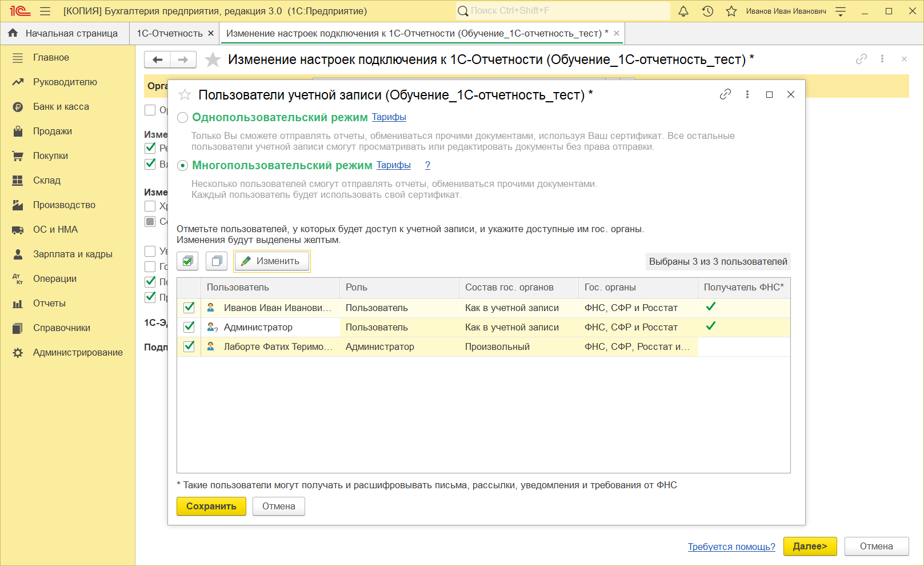Click Отмена button at bottom right

pos(877,547)
